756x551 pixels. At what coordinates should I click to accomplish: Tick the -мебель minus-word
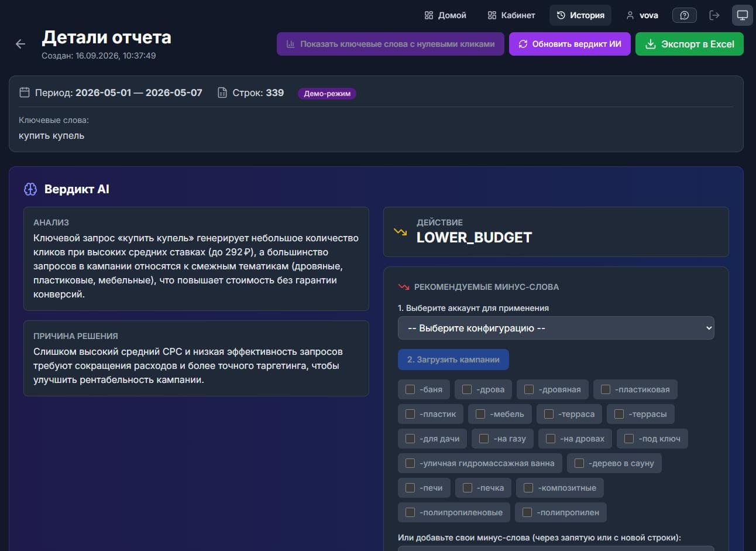coord(480,414)
